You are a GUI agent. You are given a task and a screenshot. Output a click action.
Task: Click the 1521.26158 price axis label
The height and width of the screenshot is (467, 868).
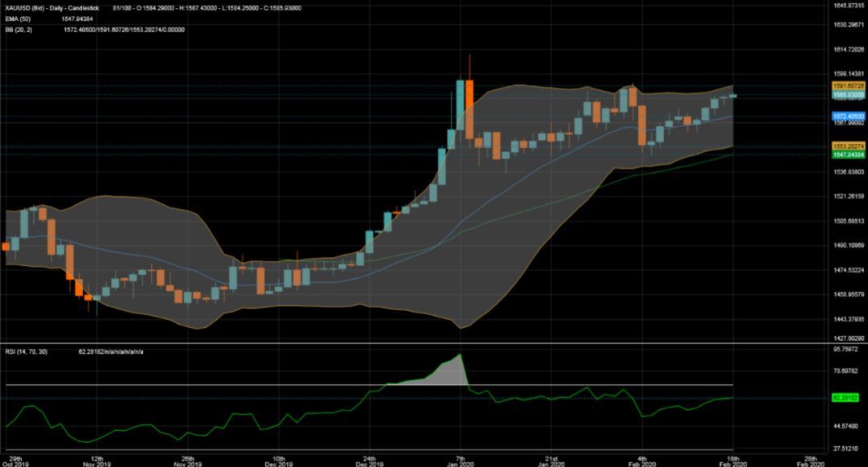849,196
